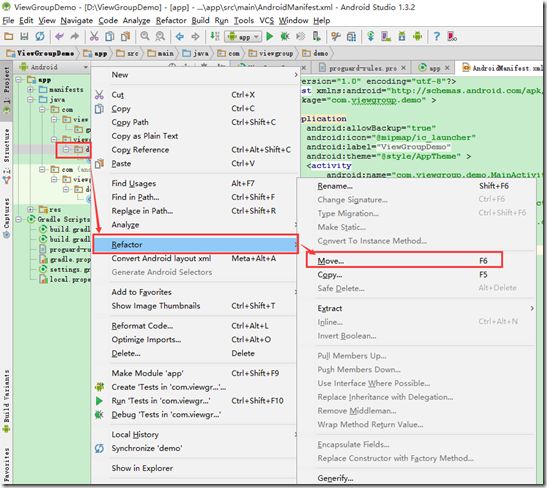This screenshot has height=488, width=547.
Task: Click the Forward navigation arrow
Action: (195, 36)
